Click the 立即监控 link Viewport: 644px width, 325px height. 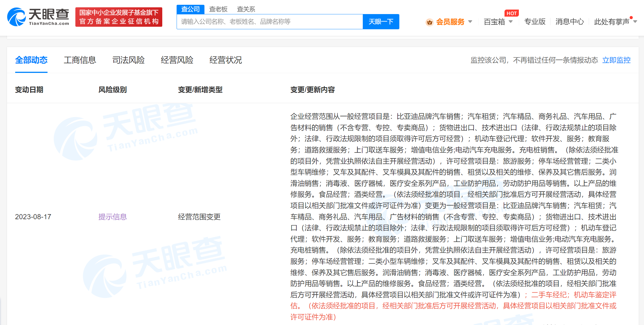pos(616,60)
